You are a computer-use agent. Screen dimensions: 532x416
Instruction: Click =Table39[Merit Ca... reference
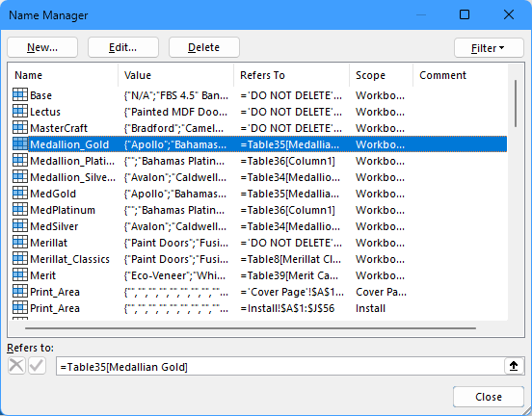(x=289, y=275)
